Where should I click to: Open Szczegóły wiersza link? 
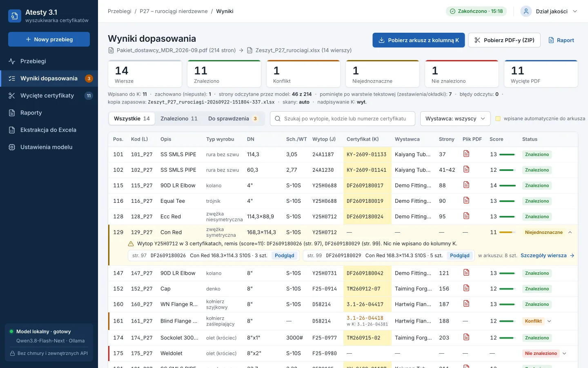tap(548, 256)
